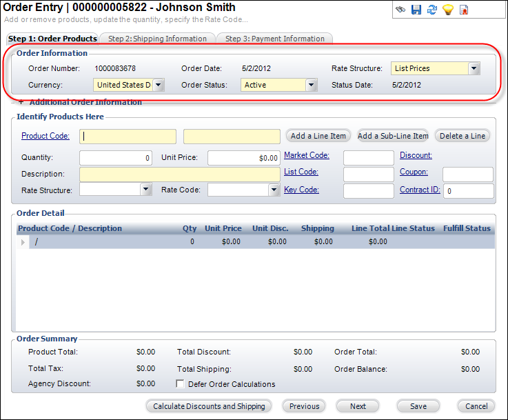This screenshot has width=508, height=420.
Task: Open the Rate Structure List Prices dropdown
Action: [x=474, y=68]
